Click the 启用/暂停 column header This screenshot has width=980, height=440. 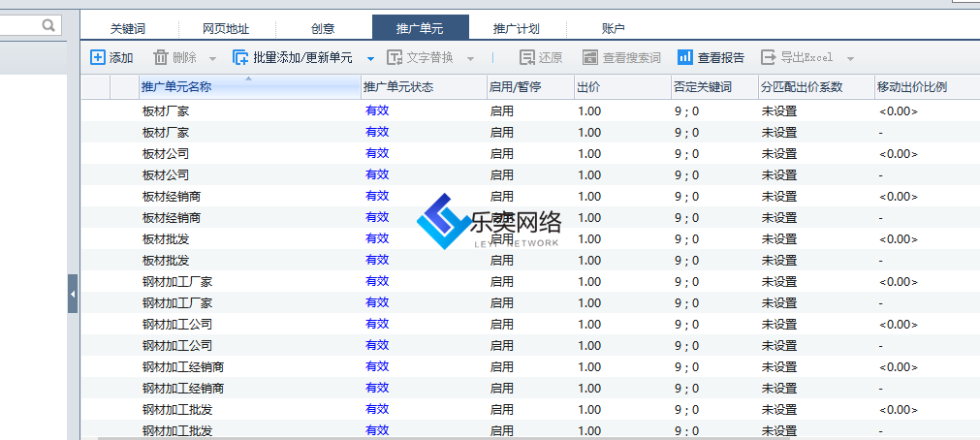530,87
